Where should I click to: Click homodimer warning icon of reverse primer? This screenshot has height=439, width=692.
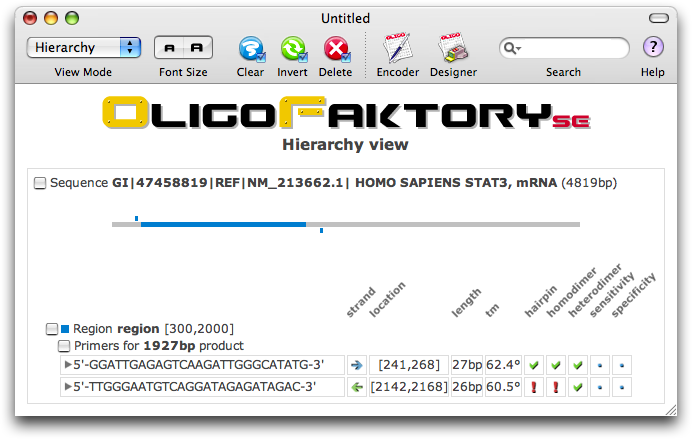click(x=556, y=387)
